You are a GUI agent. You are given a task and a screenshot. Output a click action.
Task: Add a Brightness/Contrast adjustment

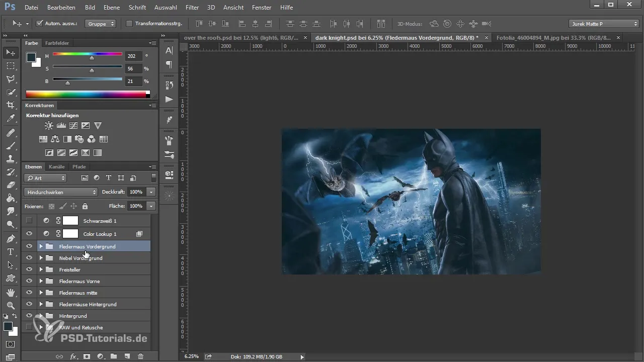pyautogui.click(x=49, y=126)
